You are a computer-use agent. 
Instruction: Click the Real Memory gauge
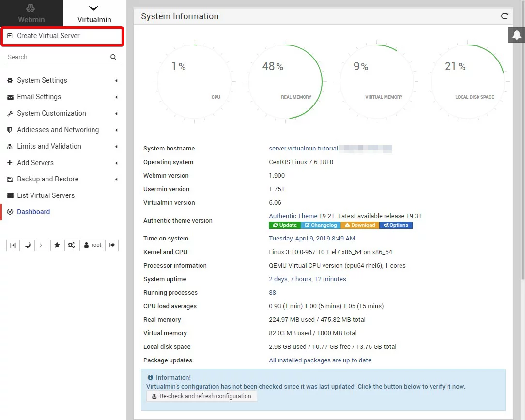pos(286,82)
